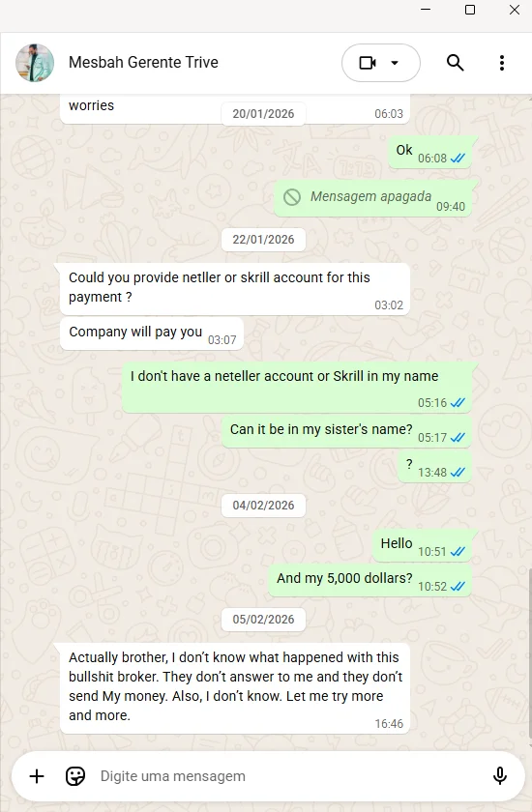Search within this conversation

coord(455,63)
